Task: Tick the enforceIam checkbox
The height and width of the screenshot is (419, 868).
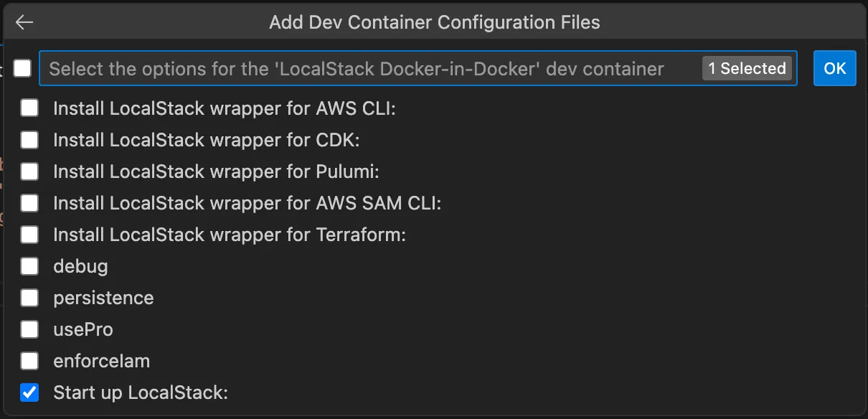Action: click(29, 361)
